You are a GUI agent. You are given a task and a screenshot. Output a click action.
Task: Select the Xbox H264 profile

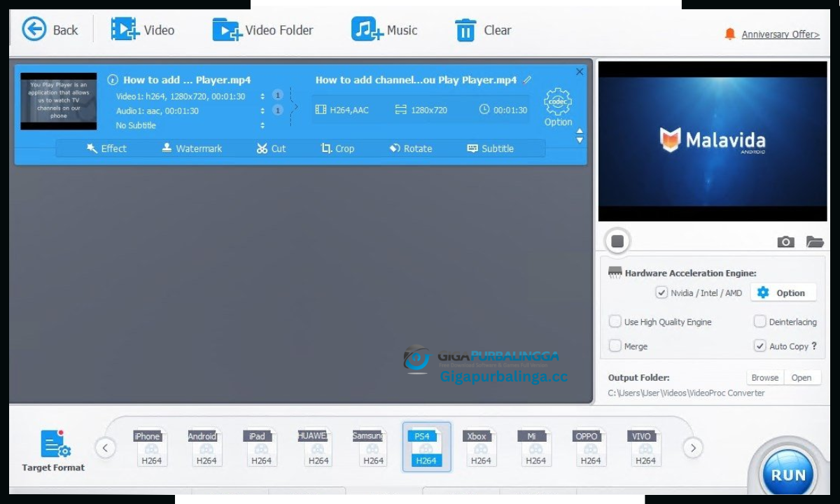point(479,447)
